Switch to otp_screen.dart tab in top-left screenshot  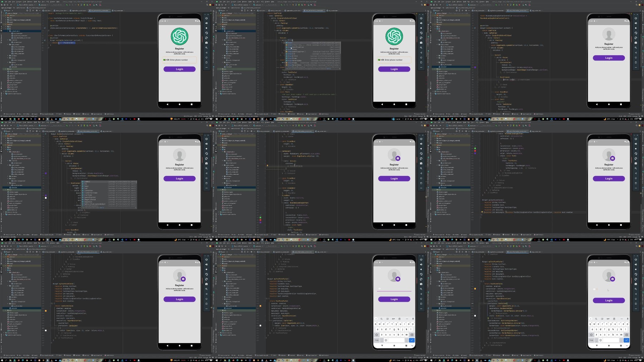[117, 10]
